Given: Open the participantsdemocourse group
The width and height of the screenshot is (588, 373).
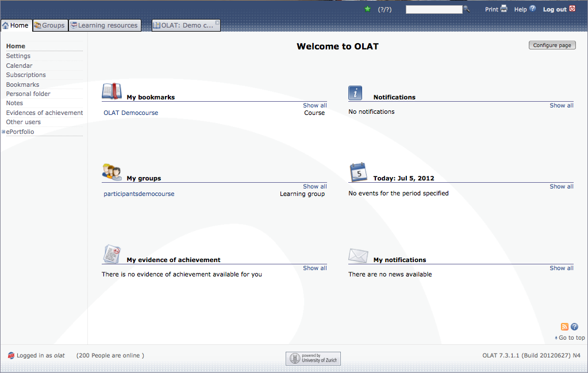Looking at the screenshot, I should click(x=139, y=194).
